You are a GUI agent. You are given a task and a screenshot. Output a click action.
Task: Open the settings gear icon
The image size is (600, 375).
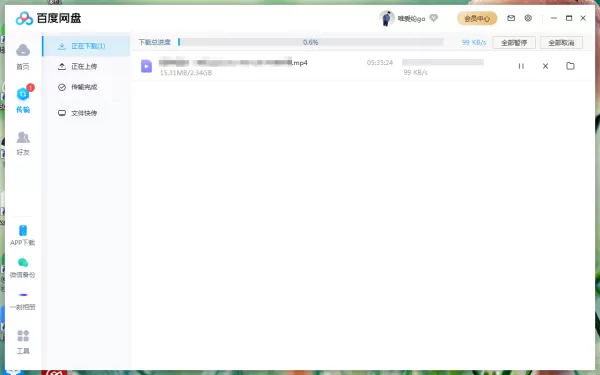coord(528,18)
